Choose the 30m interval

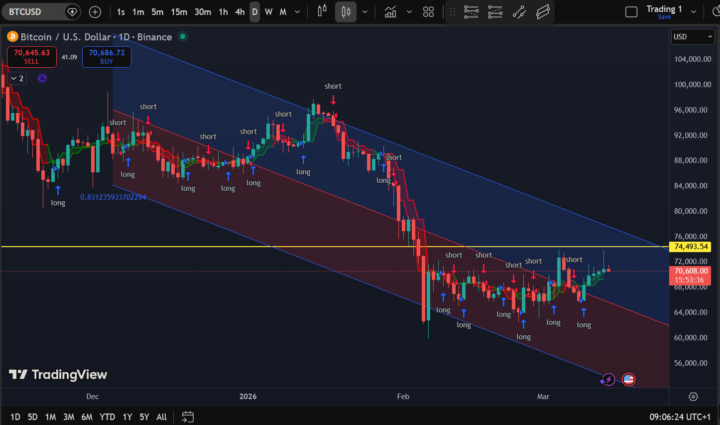tap(202, 12)
